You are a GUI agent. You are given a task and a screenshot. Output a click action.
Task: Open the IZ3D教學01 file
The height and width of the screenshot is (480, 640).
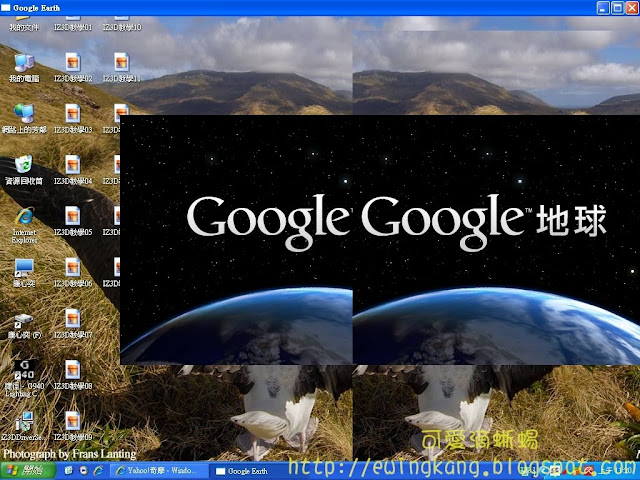coord(73,24)
